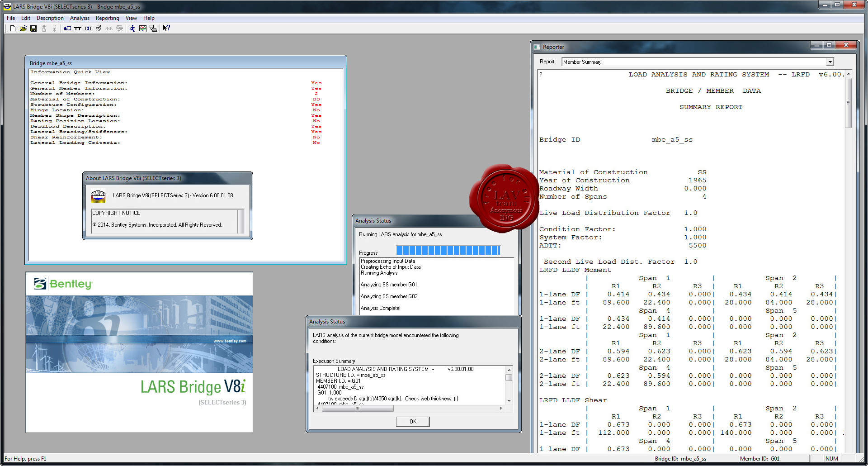The width and height of the screenshot is (868, 466).
Task: Click the Reporter window title icon
Action: click(537, 47)
